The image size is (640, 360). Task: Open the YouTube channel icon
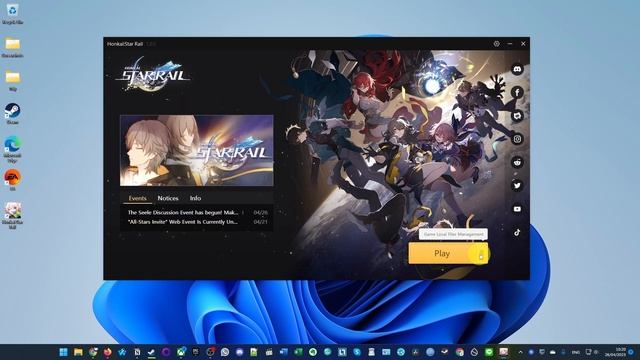click(517, 209)
